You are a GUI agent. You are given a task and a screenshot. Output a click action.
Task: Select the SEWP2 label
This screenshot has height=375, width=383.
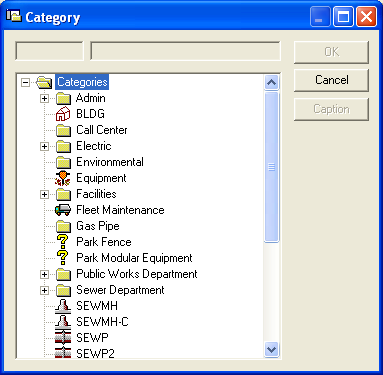[95, 353]
